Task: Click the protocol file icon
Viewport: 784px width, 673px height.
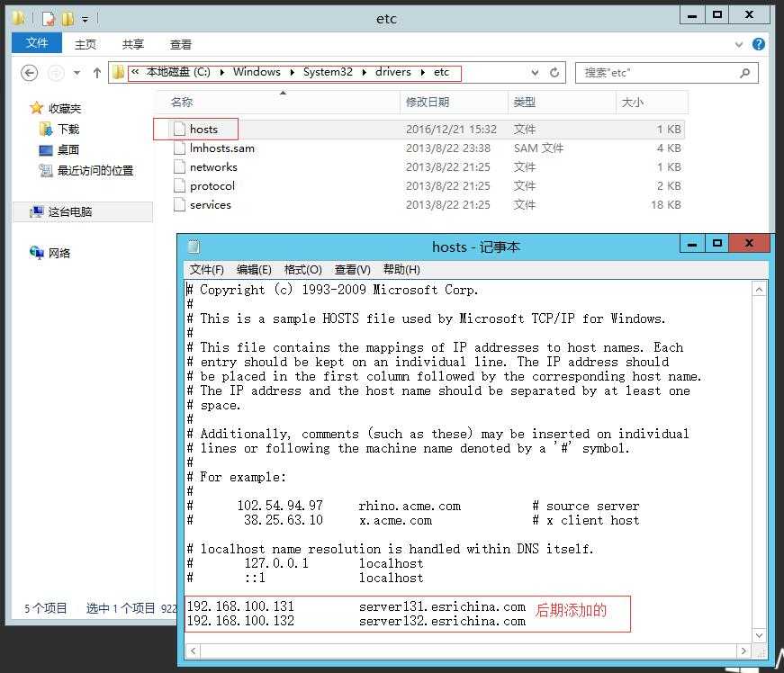Action: click(x=179, y=186)
